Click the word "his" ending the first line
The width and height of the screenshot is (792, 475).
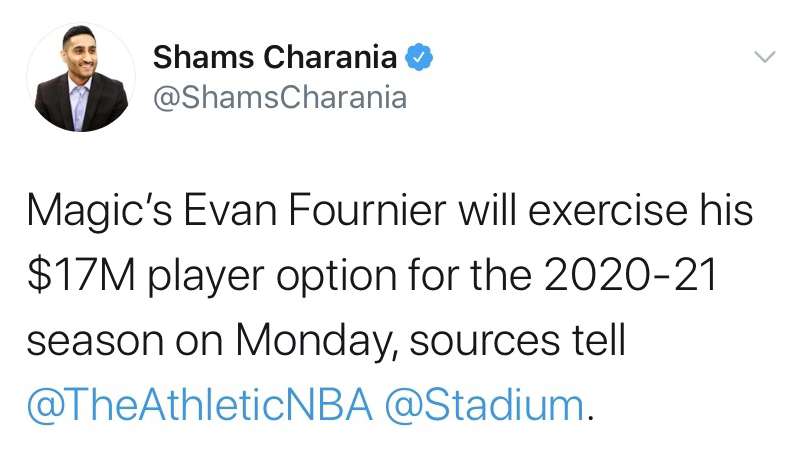coord(726,210)
